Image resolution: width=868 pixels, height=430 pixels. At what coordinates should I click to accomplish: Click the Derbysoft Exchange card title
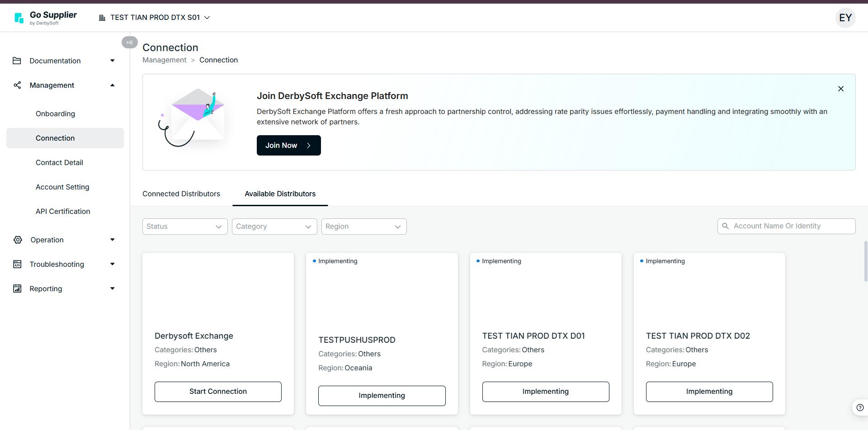click(194, 336)
